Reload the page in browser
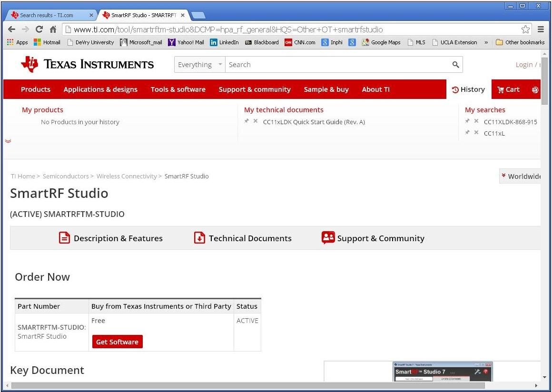Viewport: 552px width, 392px height. point(39,29)
